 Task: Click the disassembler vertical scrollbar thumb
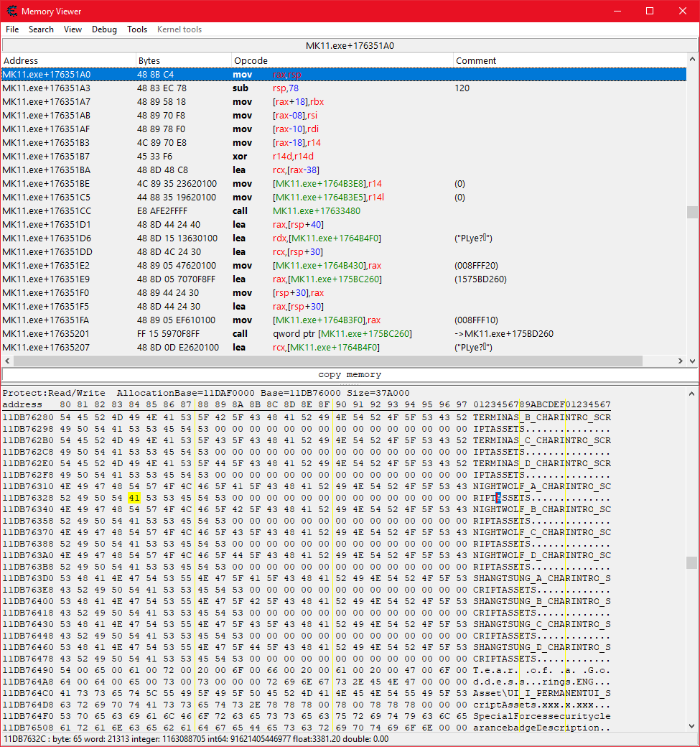tap(692, 212)
